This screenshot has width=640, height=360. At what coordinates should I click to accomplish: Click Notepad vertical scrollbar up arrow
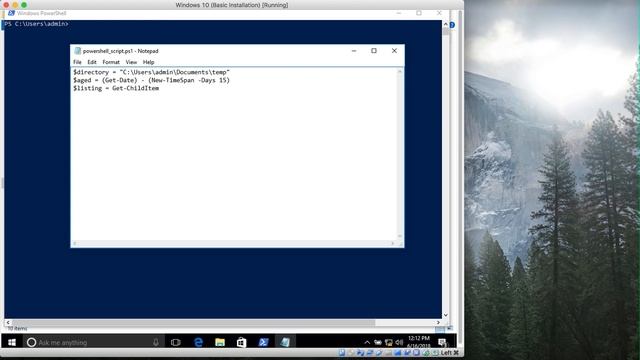point(400,72)
